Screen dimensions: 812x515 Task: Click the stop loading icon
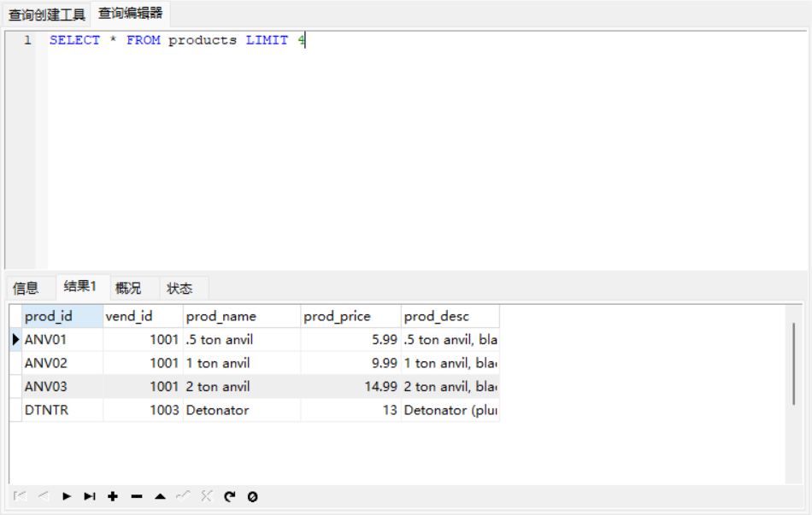(x=252, y=496)
